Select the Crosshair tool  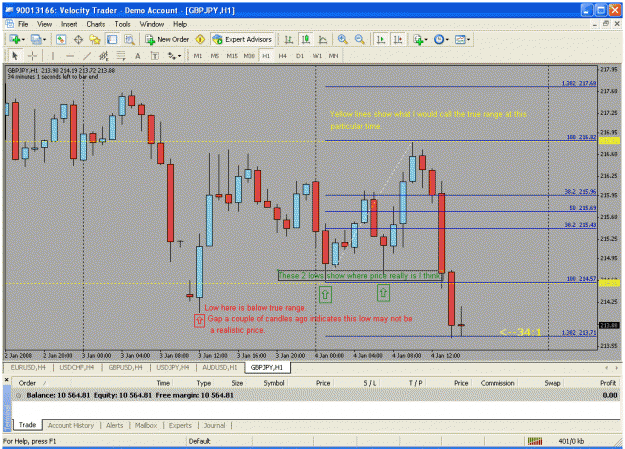coord(32,56)
